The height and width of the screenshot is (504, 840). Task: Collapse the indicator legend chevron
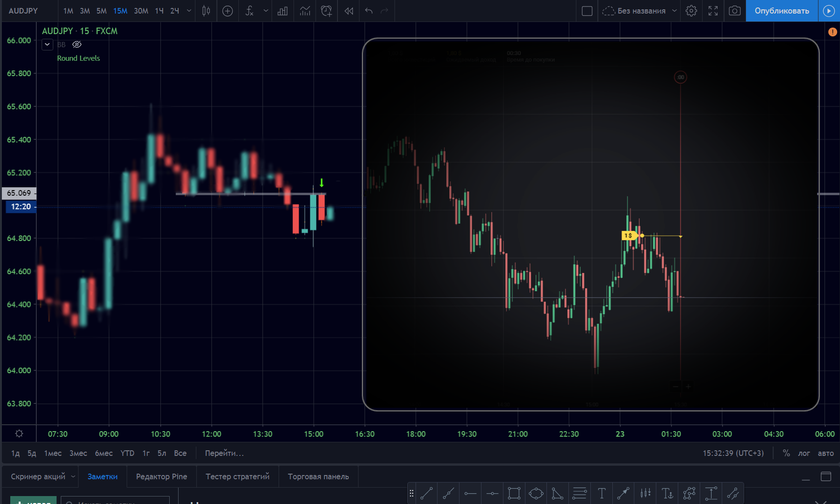[x=47, y=44]
